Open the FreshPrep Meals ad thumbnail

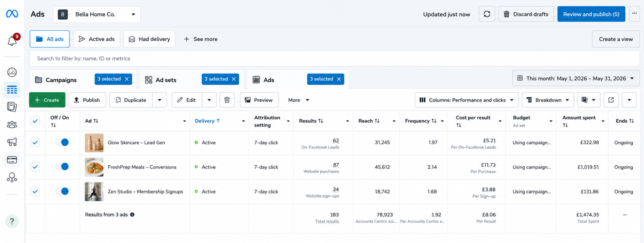tap(94, 167)
